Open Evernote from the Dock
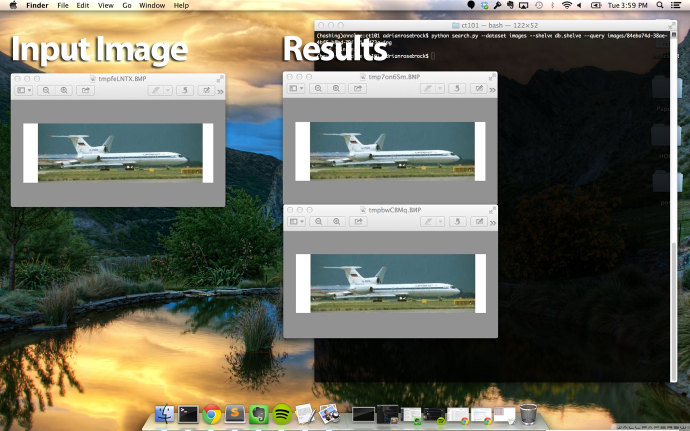The image size is (690, 431). point(259,414)
